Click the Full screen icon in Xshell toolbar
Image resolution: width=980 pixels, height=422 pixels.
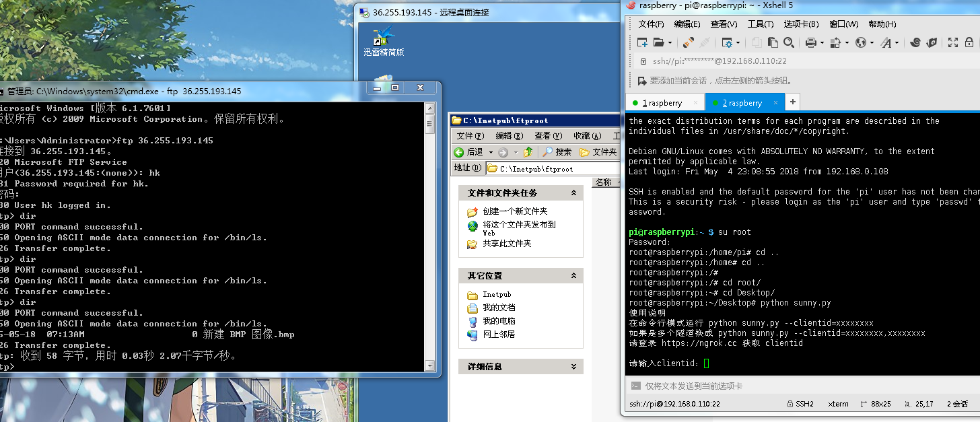point(953,42)
